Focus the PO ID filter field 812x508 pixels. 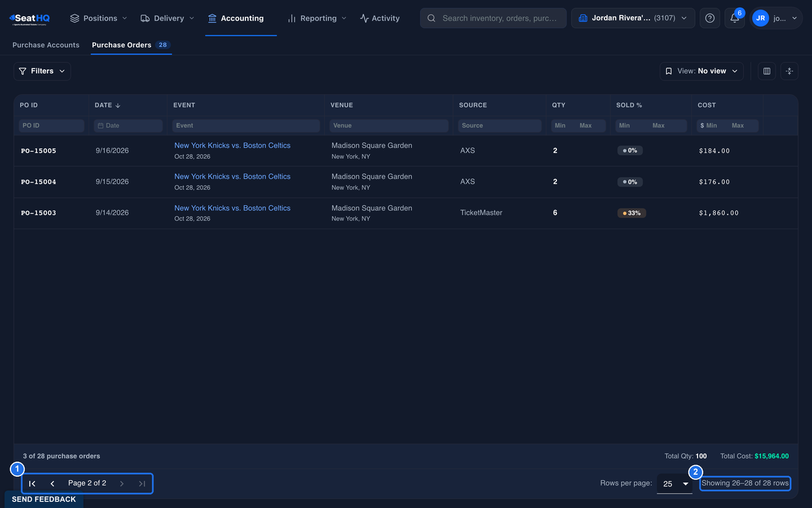51,126
